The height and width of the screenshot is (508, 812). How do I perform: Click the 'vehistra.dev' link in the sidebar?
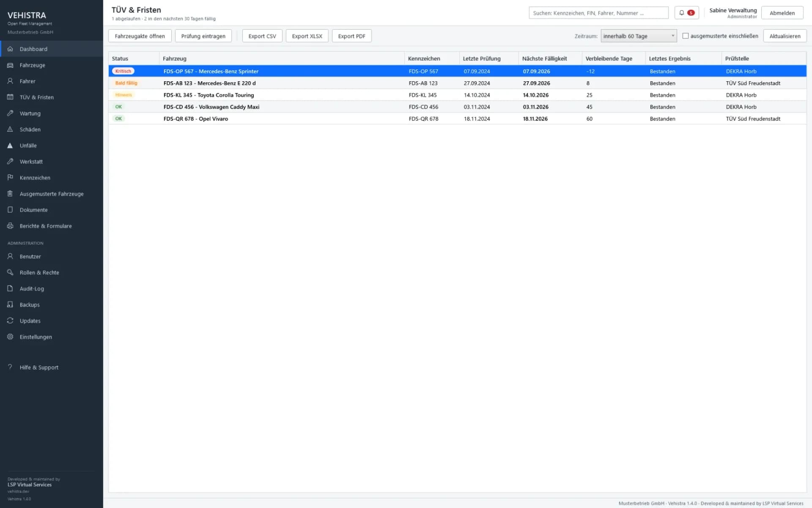pyautogui.click(x=18, y=491)
